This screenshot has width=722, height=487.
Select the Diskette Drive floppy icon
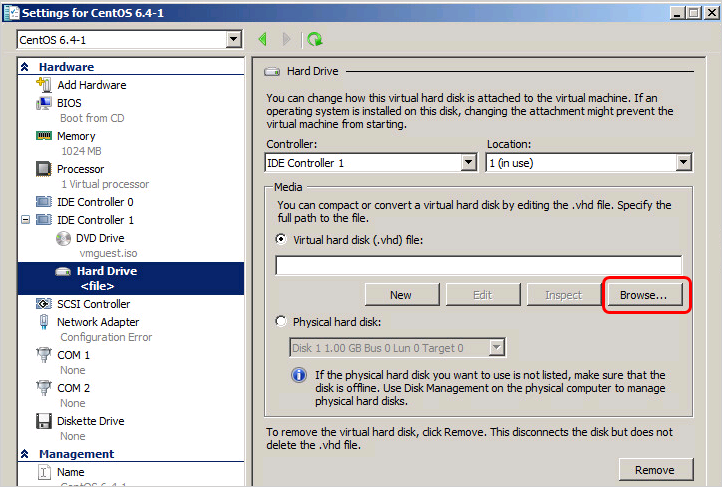44,421
